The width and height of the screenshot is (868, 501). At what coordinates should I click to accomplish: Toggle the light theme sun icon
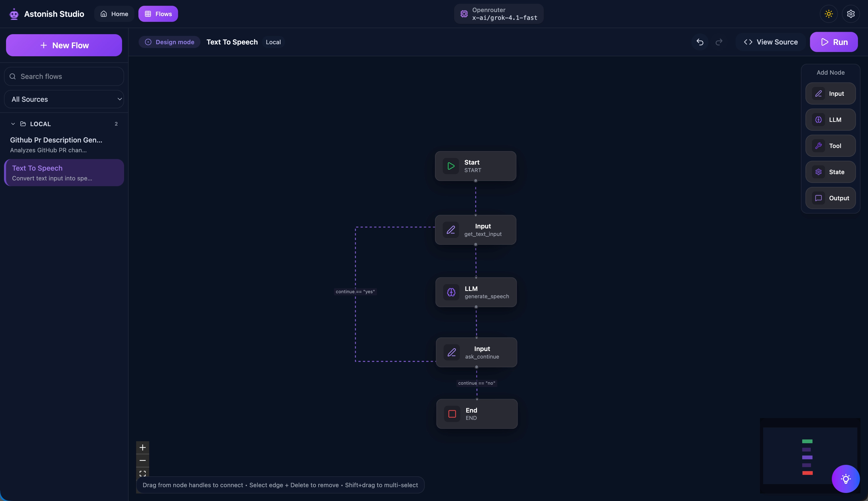[829, 13]
